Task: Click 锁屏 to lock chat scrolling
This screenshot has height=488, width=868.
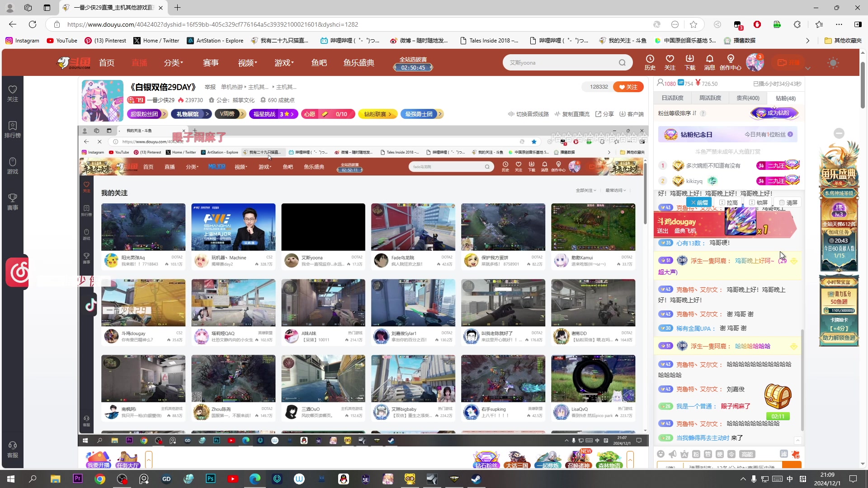Action: [x=758, y=202]
